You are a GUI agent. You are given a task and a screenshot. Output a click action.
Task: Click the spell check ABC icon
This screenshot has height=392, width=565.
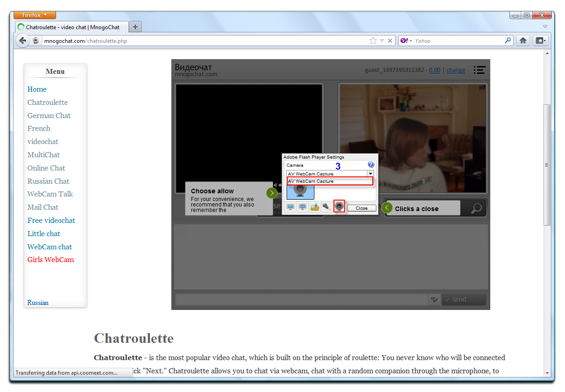[434, 299]
